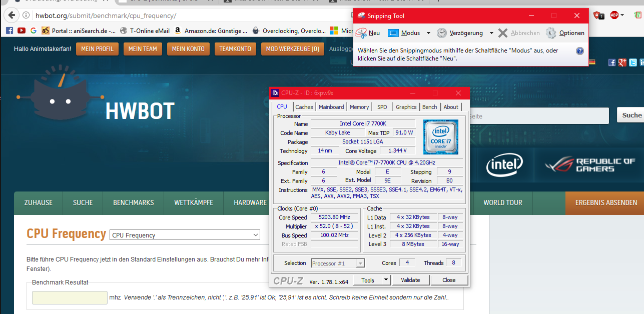Click the Adblock Plus extension icon

pyautogui.click(x=614, y=15)
